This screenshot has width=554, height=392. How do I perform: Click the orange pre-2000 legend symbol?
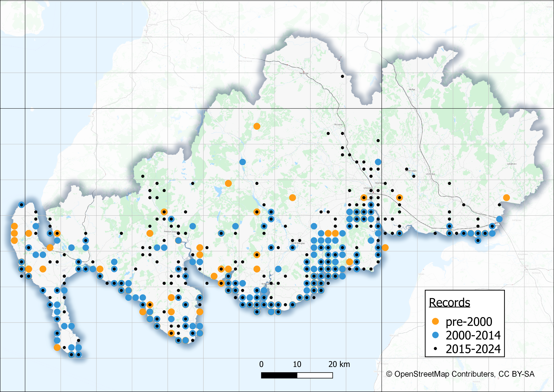(435, 321)
